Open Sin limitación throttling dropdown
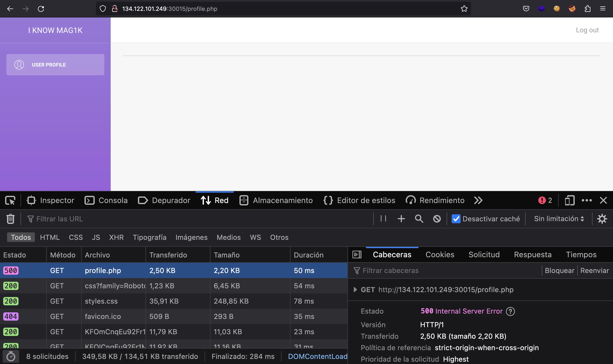The height and width of the screenshot is (364, 613). 559,219
